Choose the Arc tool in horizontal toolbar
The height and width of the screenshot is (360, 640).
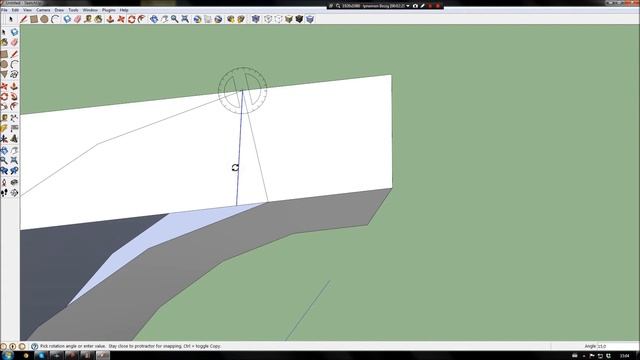click(x=55, y=19)
